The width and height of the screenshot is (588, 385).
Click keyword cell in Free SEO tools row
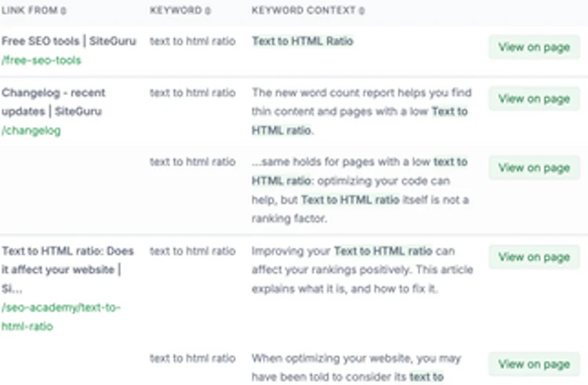[192, 41]
